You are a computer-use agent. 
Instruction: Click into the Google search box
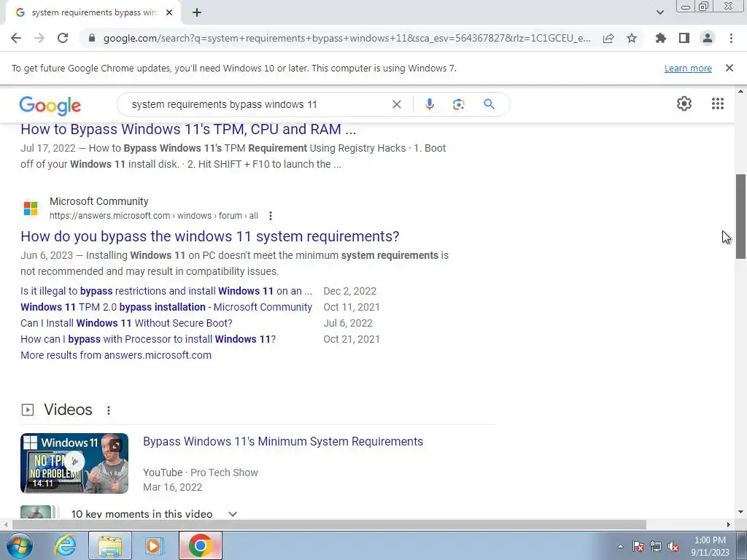(258, 104)
